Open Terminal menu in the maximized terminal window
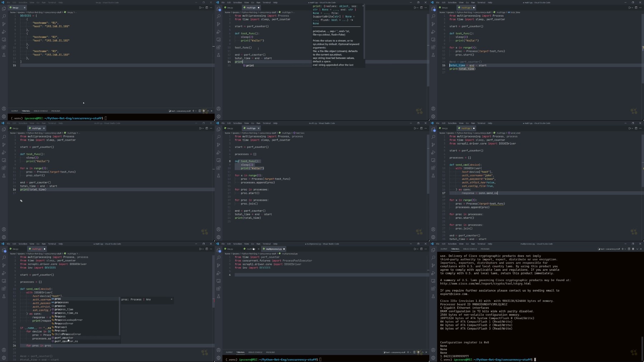The width and height of the screenshot is (644, 362). tap(481, 244)
